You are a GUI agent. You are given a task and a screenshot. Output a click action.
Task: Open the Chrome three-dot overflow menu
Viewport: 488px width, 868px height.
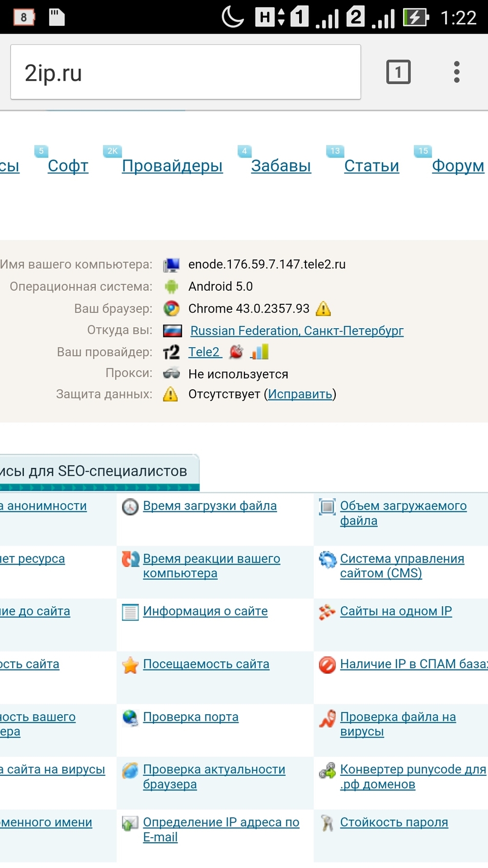[456, 72]
